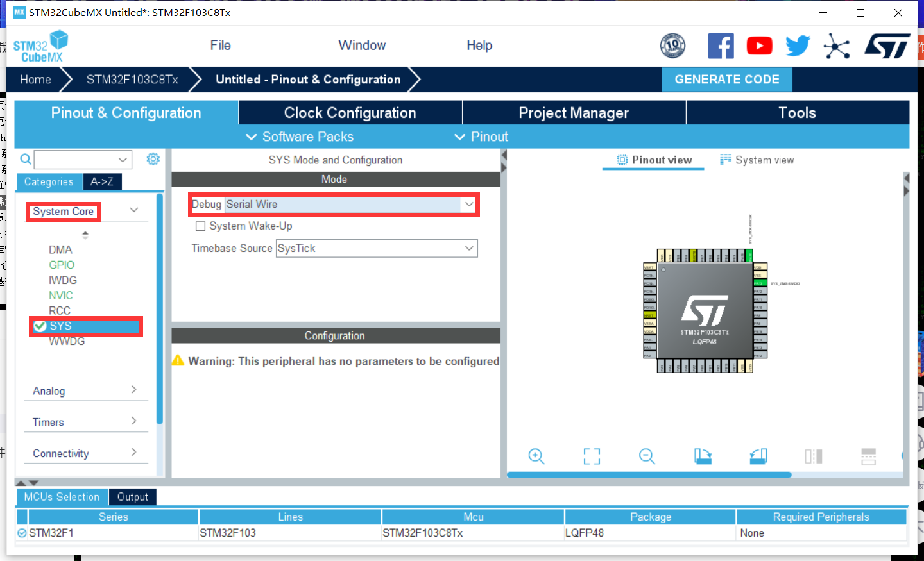The height and width of the screenshot is (561, 924).
Task: Select the Categories tab
Action: [49, 182]
